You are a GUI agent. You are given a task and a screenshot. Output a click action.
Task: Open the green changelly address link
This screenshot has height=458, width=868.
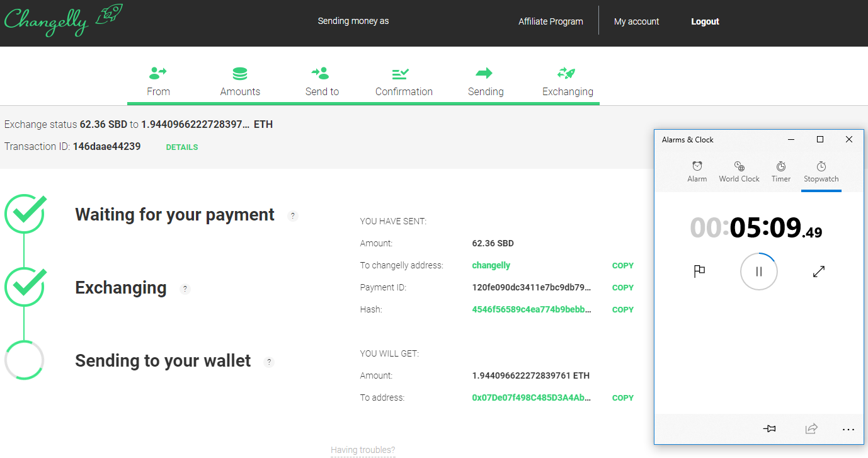click(x=491, y=265)
